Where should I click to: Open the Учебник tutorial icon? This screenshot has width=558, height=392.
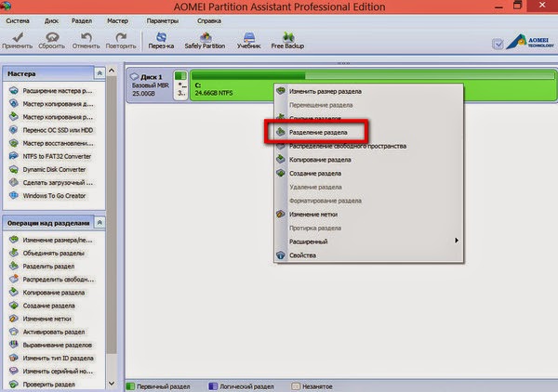(248, 40)
